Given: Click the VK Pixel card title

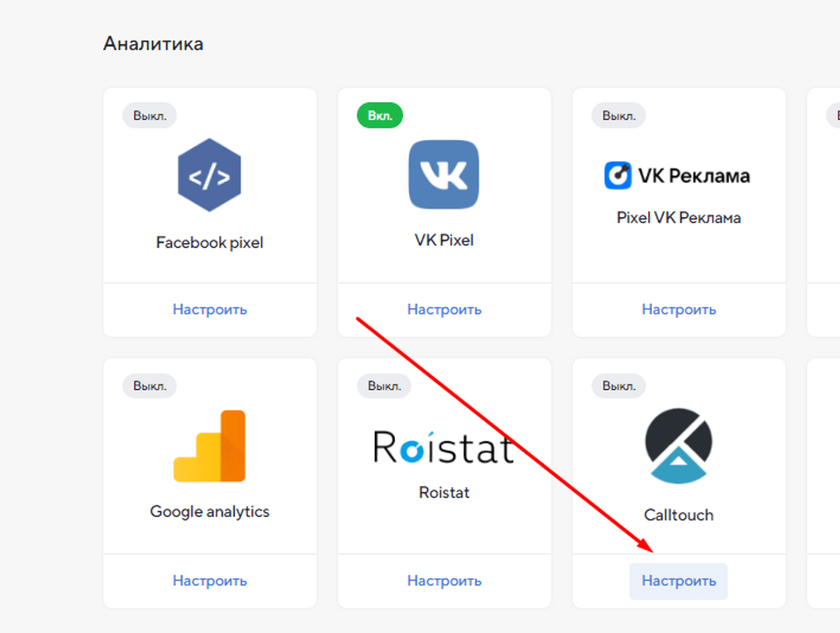Looking at the screenshot, I should point(444,240).
